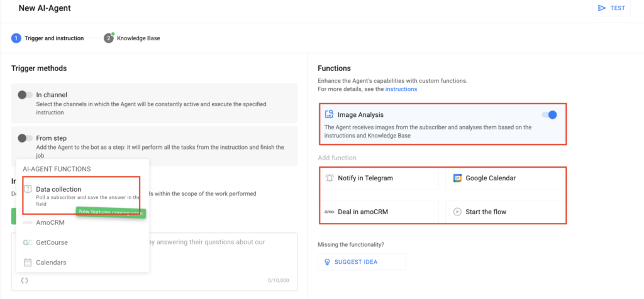Choose Data collection from functions menu
The height and width of the screenshot is (299, 644).
[58, 189]
